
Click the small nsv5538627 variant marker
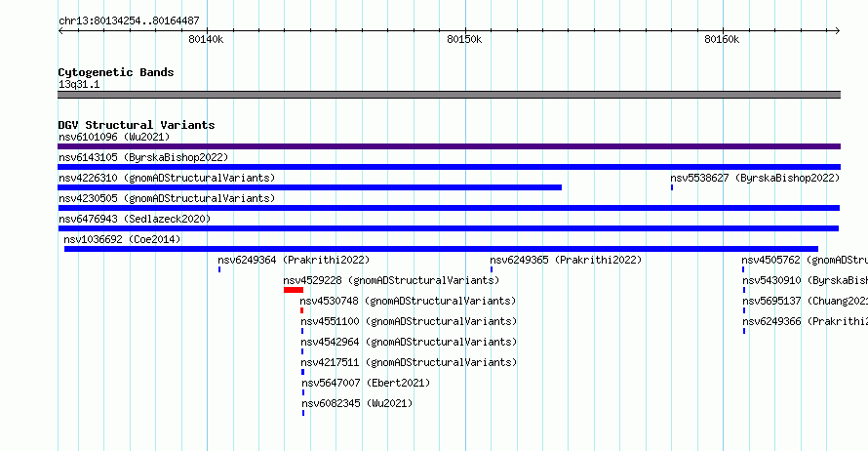(672, 187)
